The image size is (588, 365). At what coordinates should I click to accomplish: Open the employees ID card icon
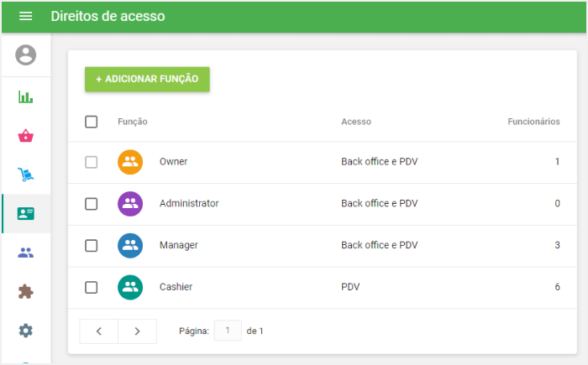point(26,213)
